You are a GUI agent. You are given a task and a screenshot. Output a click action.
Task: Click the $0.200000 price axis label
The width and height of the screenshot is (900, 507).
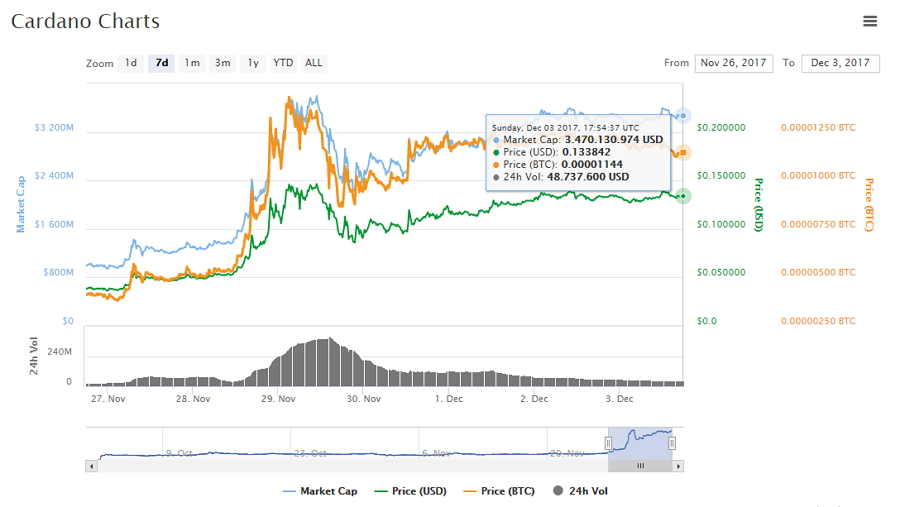point(721,127)
